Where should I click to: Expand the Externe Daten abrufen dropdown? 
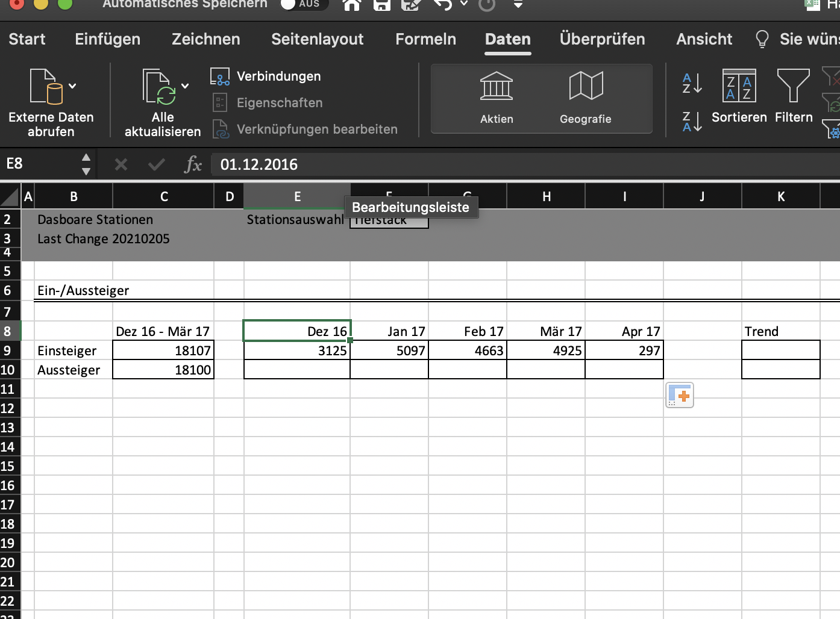coord(72,86)
